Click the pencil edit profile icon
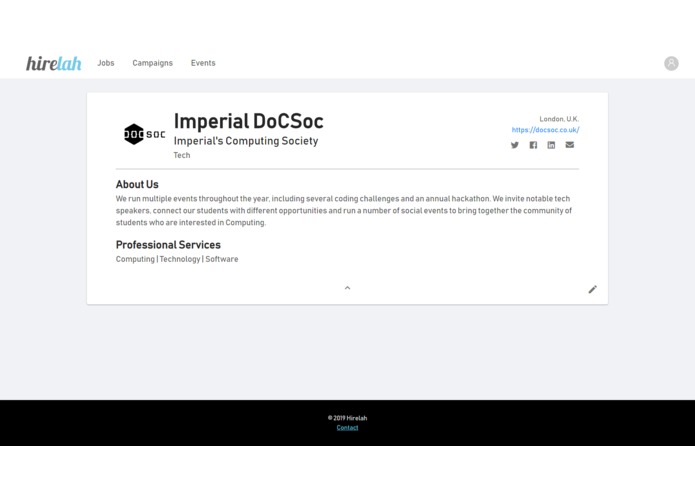Screen dimensions: 695x494 593,289
